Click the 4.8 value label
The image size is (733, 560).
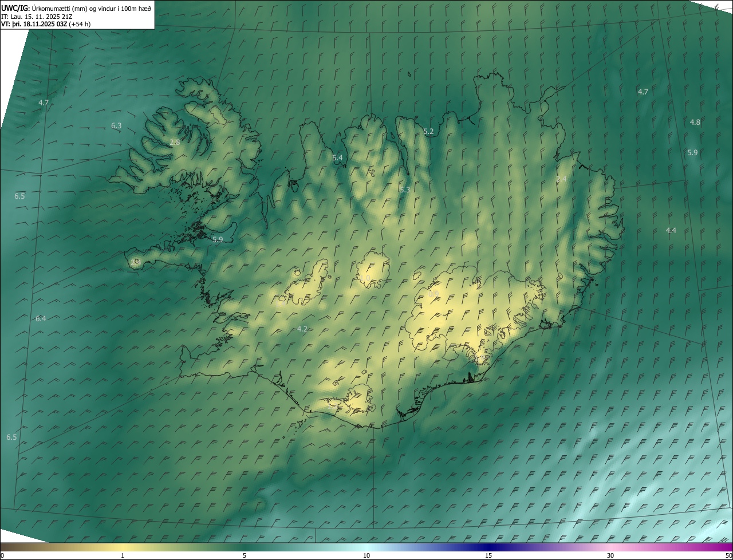(x=695, y=122)
